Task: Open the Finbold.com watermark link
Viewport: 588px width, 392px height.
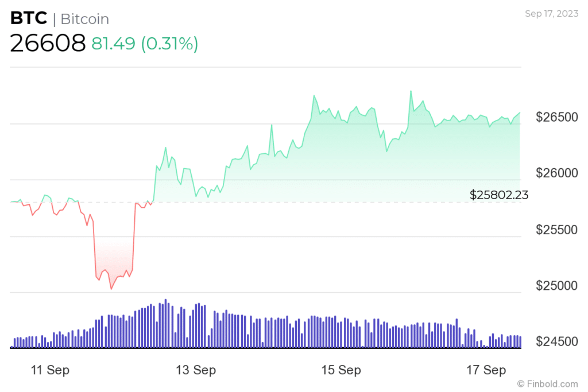Action: click(x=547, y=383)
